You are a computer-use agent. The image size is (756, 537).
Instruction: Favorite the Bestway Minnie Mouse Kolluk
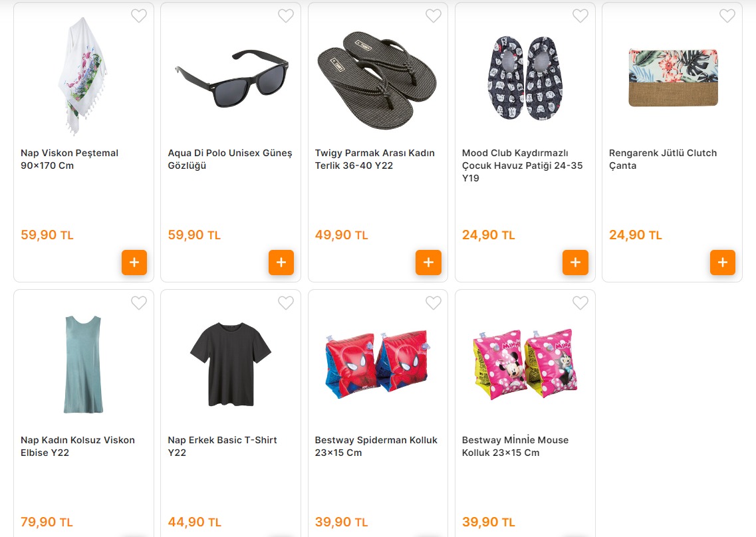point(580,302)
